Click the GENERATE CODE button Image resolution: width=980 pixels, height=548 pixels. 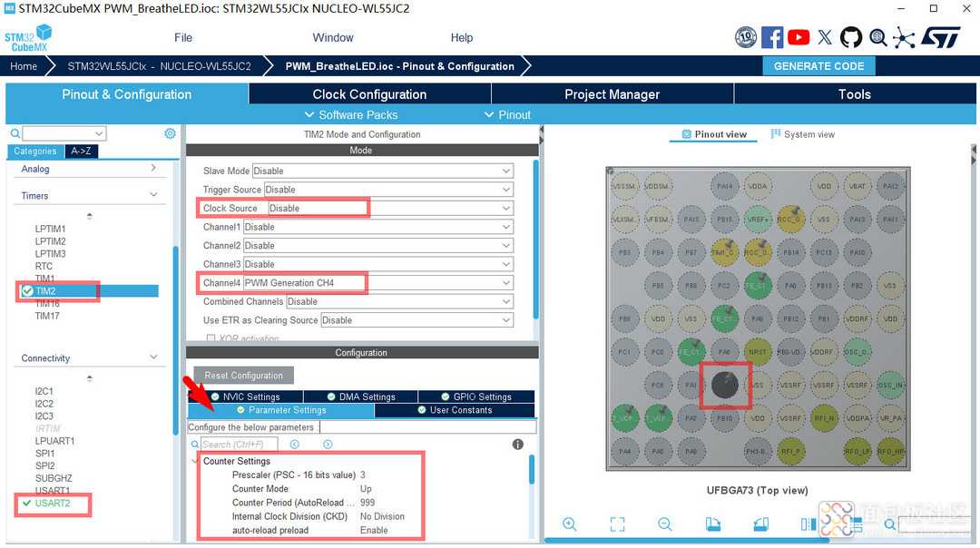(x=818, y=65)
